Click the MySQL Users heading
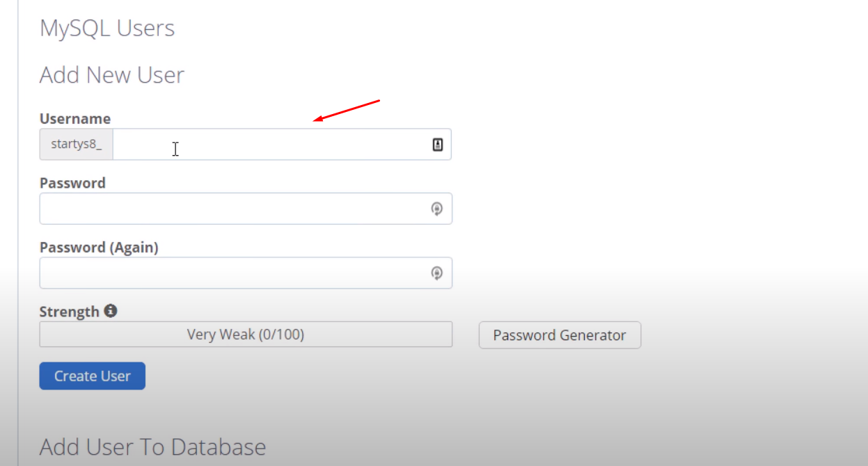This screenshot has height=466, width=868. [x=107, y=29]
